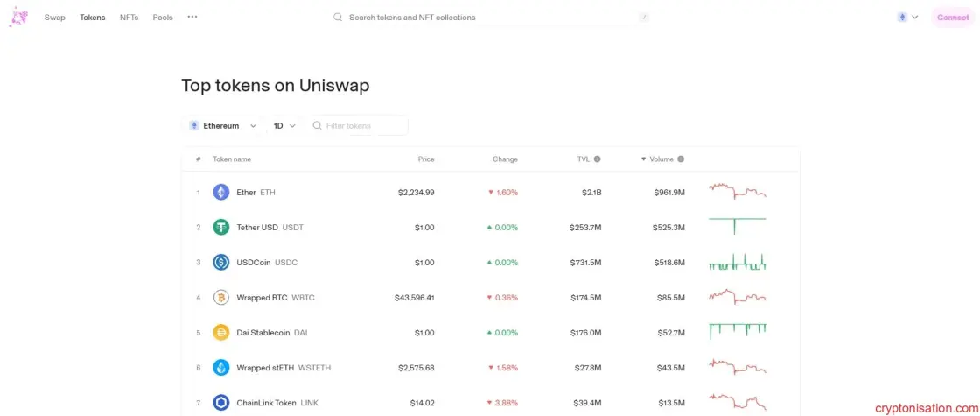Screen dimensions: 980x416
Task: Click the $961.9M Ether volume value
Action: 669,192
